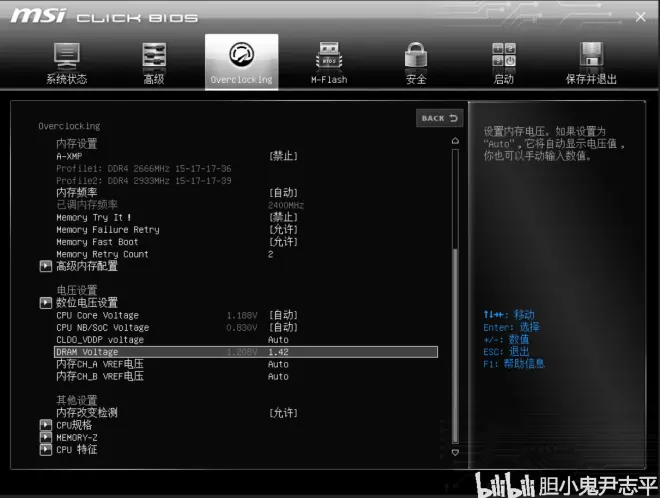Expand the 数位电压设置 submenu arrow
The image size is (660, 498).
(45, 303)
